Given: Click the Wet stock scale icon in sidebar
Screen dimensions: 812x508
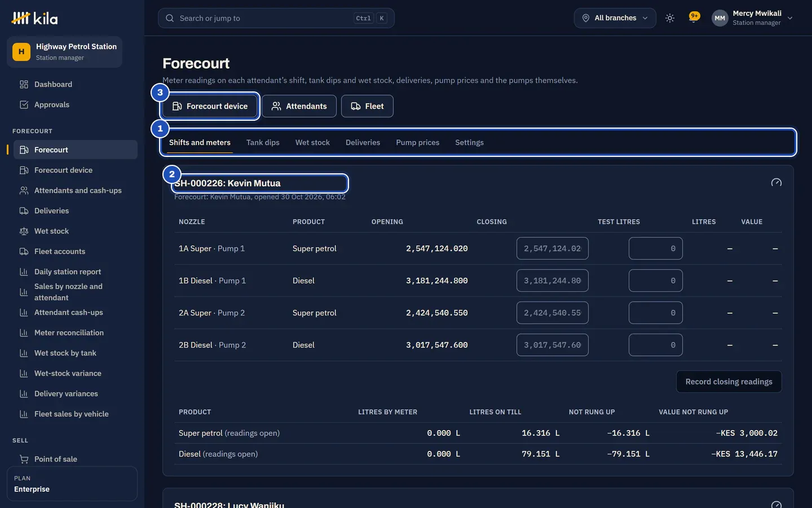Looking at the screenshot, I should 24,231.
